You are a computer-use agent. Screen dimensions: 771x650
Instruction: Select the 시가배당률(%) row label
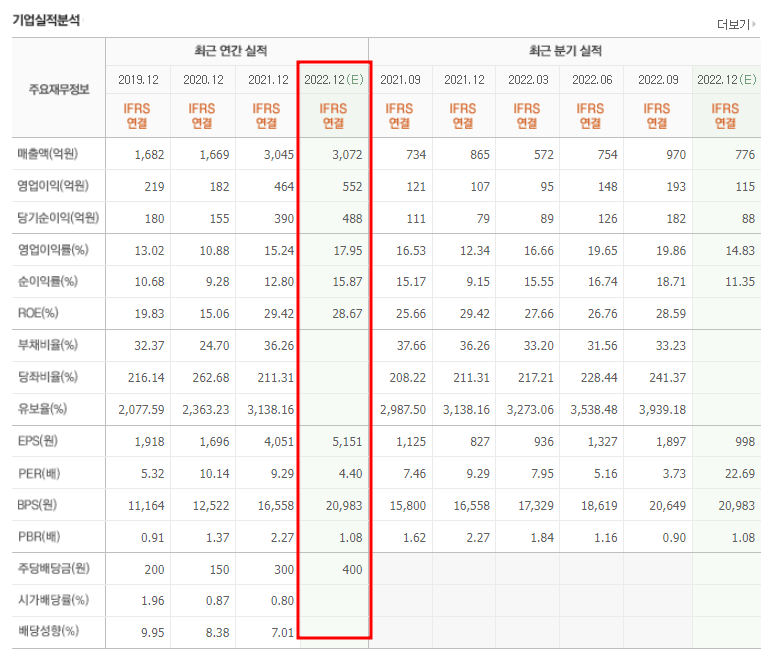click(53, 600)
